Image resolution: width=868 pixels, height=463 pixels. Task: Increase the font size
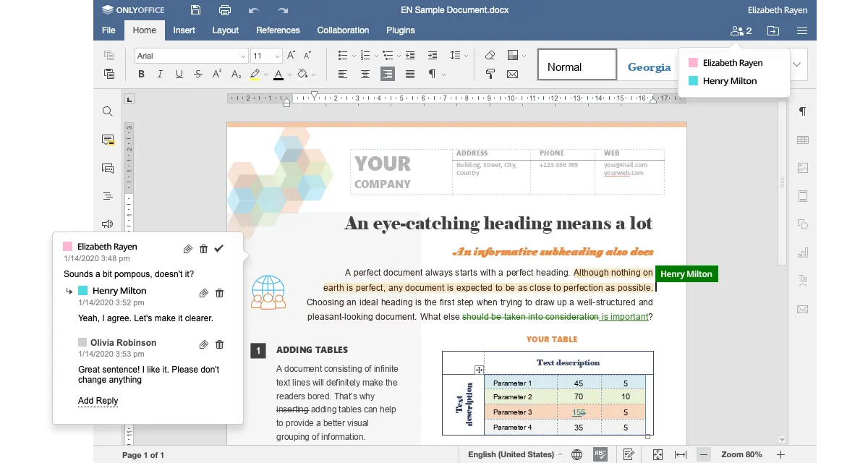point(291,56)
